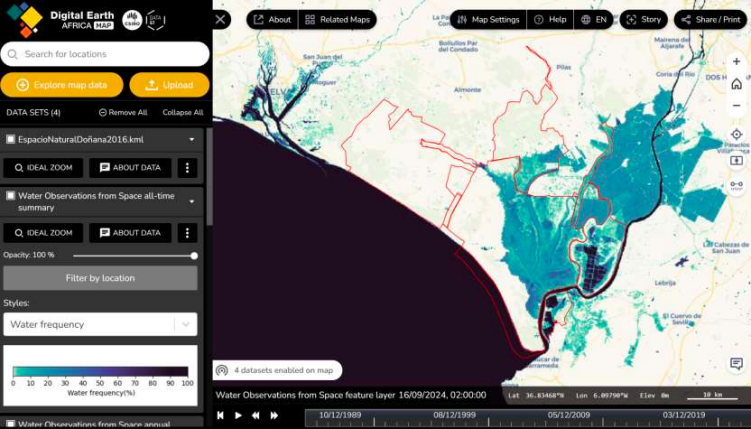Center map on my location
The height and width of the screenshot is (429, 751).
[736, 134]
